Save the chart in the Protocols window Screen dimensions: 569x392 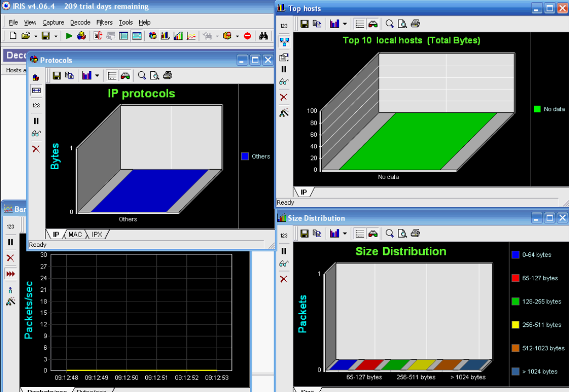point(56,76)
